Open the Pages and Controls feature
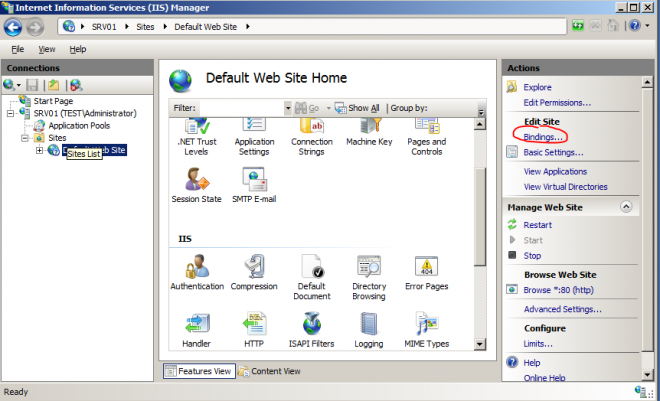This screenshot has height=401, width=660. coord(426,138)
